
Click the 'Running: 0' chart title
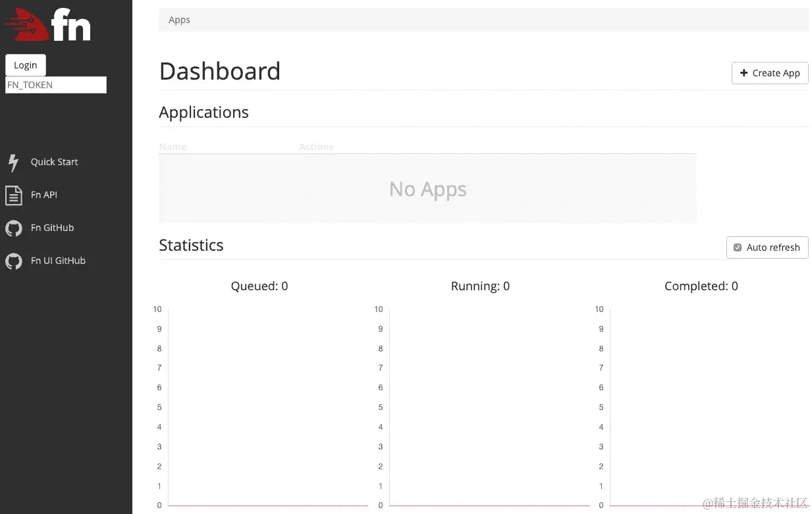pyautogui.click(x=480, y=286)
